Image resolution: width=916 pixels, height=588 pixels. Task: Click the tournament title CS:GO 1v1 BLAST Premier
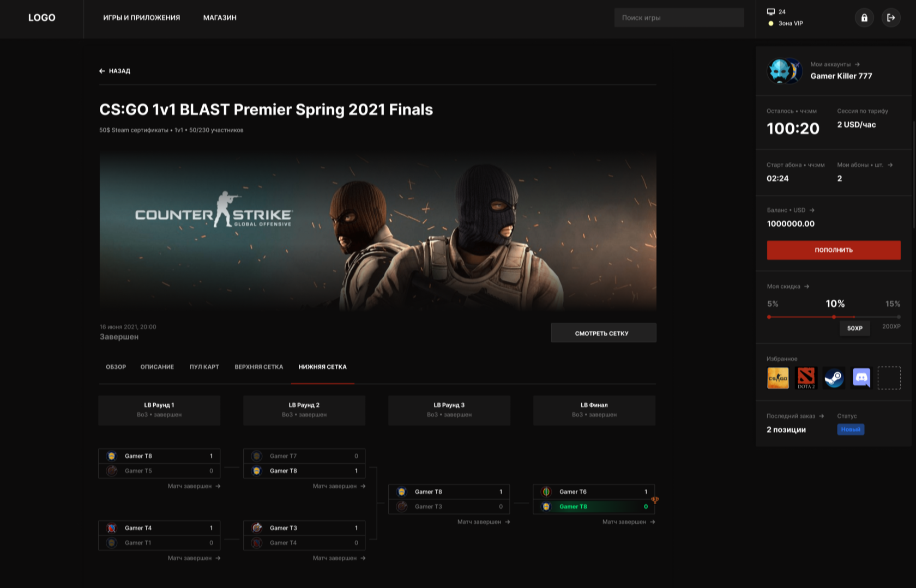266,110
